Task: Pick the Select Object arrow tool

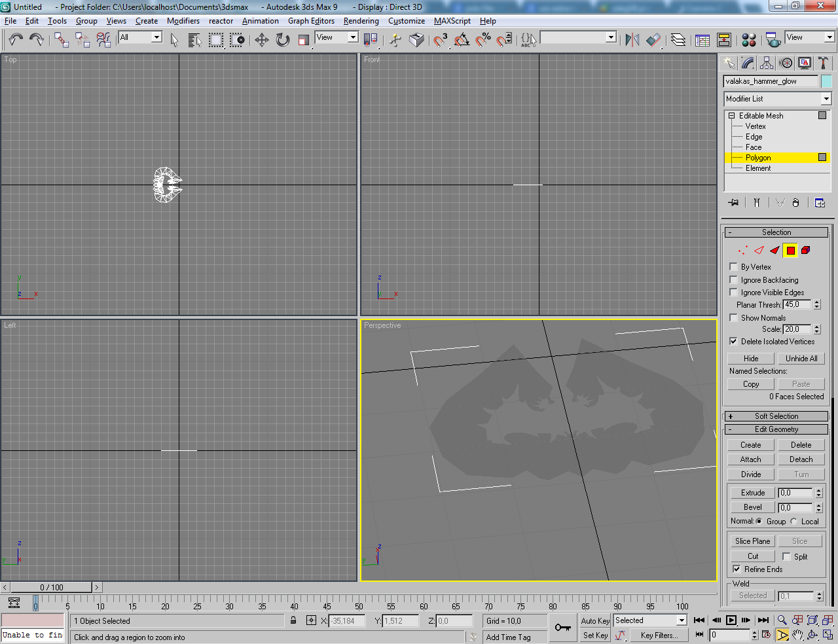Action: click(174, 40)
